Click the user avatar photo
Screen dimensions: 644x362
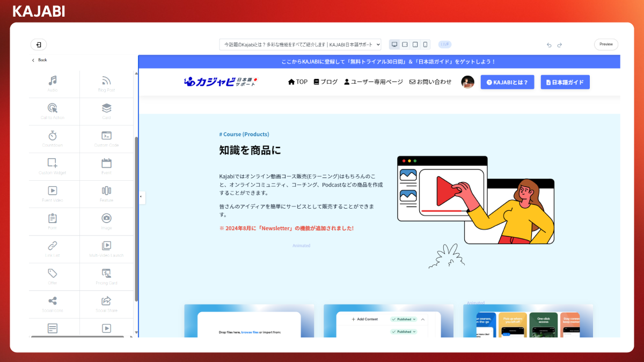(467, 82)
